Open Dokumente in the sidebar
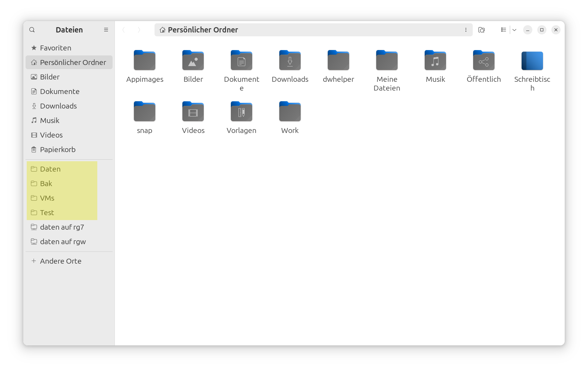This screenshot has width=588, height=371. tap(69, 91)
